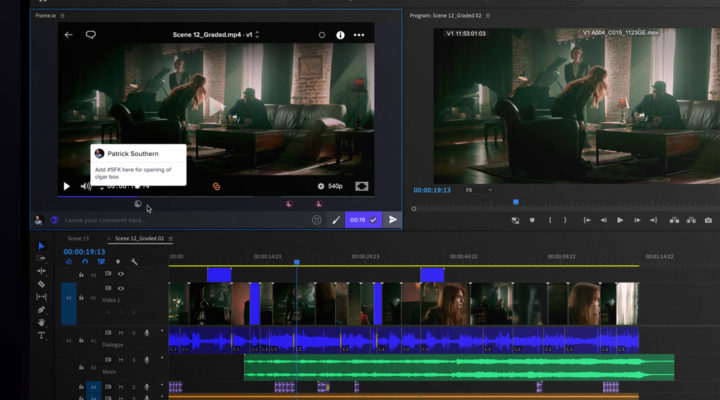Go to Out point in Program monitor
Screen dimensions: 720x400
(653, 220)
